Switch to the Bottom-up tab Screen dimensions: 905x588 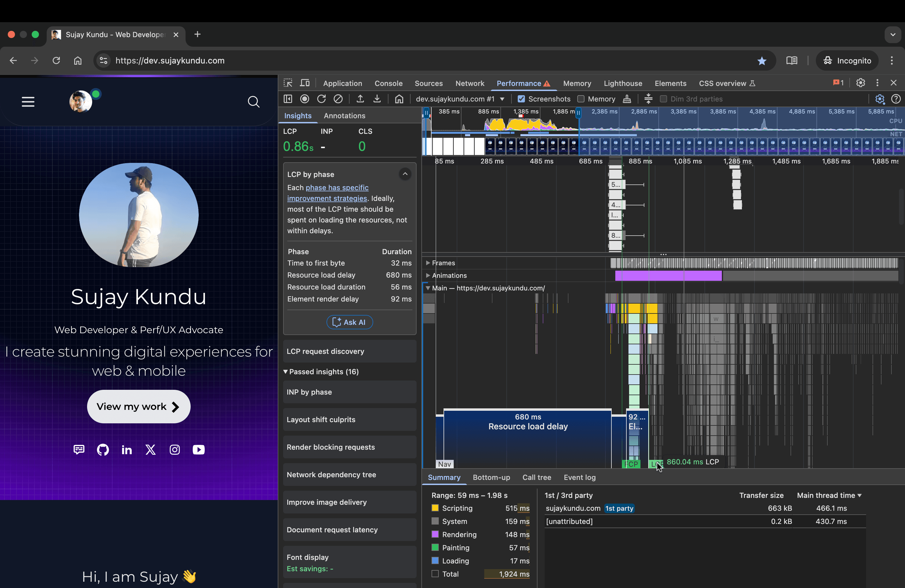[x=491, y=477]
